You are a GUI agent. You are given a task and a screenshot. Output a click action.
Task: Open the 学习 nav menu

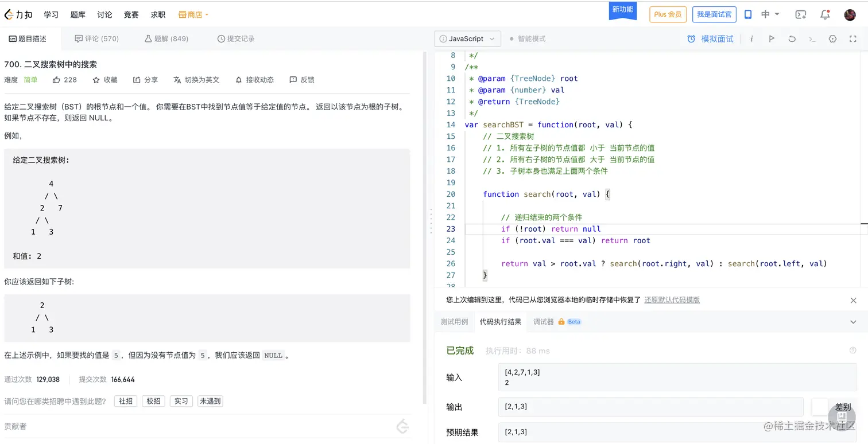tap(51, 14)
